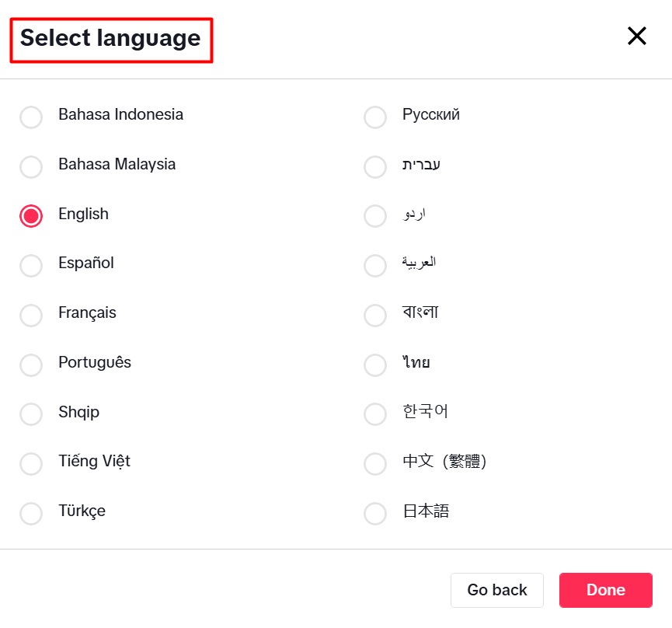Screen dimensions: 672x628
Task: Click the Tiếng Việt label text
Action: pos(94,462)
